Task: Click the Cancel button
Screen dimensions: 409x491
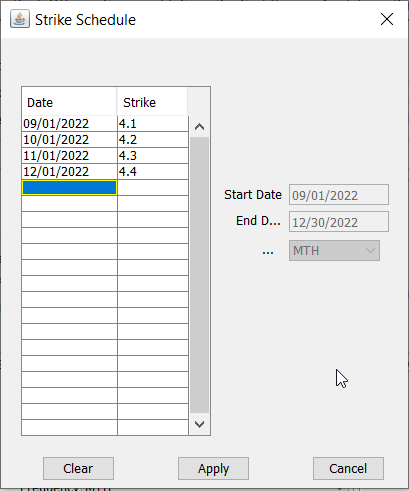Action: pos(348,468)
